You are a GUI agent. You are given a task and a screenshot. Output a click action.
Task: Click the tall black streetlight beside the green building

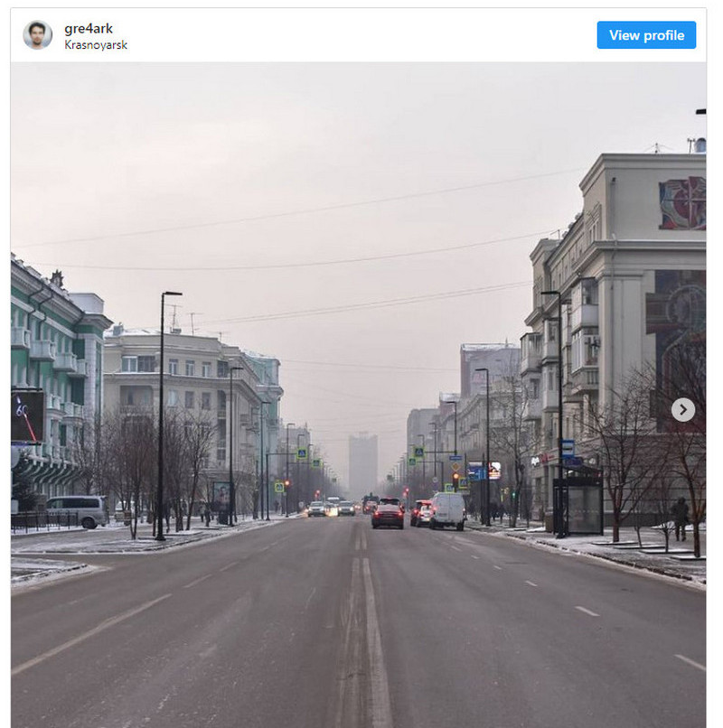[x=162, y=415]
